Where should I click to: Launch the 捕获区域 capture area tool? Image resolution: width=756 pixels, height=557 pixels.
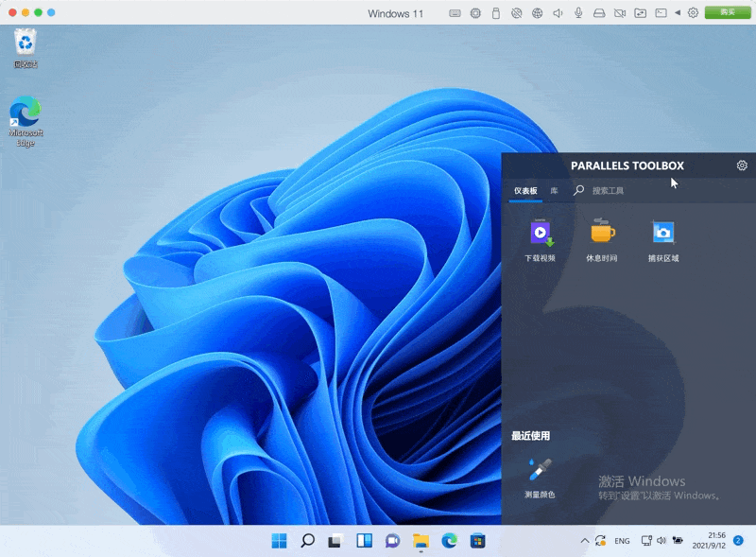[x=663, y=240]
